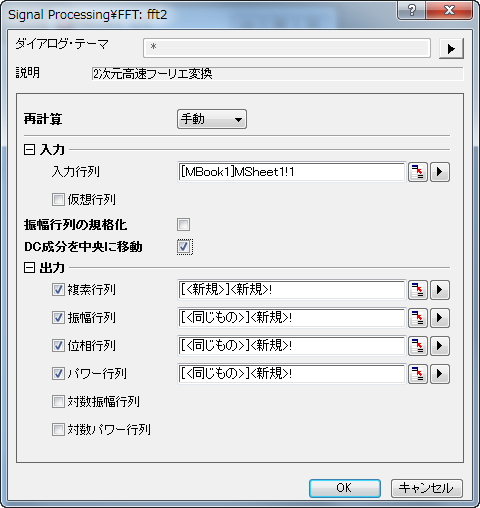Screen dimensions: 480x508
Task: Open the dialog theme arrow menu
Action: (451, 49)
